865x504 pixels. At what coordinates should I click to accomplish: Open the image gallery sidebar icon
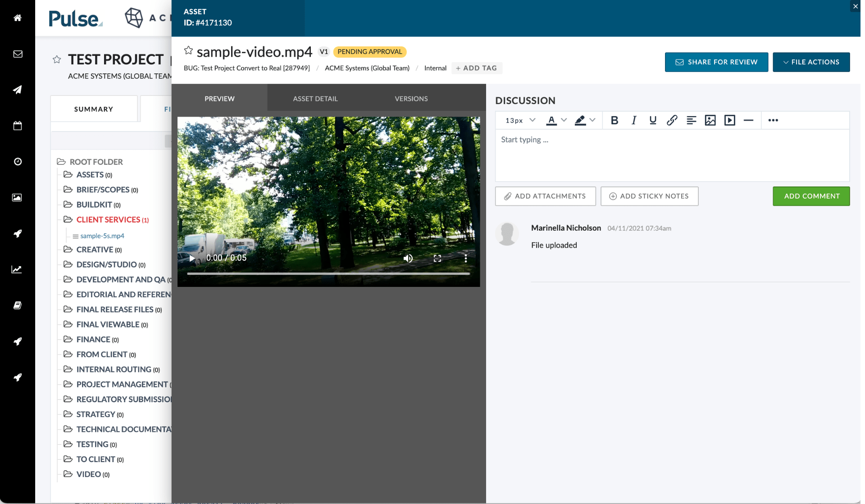(x=17, y=197)
